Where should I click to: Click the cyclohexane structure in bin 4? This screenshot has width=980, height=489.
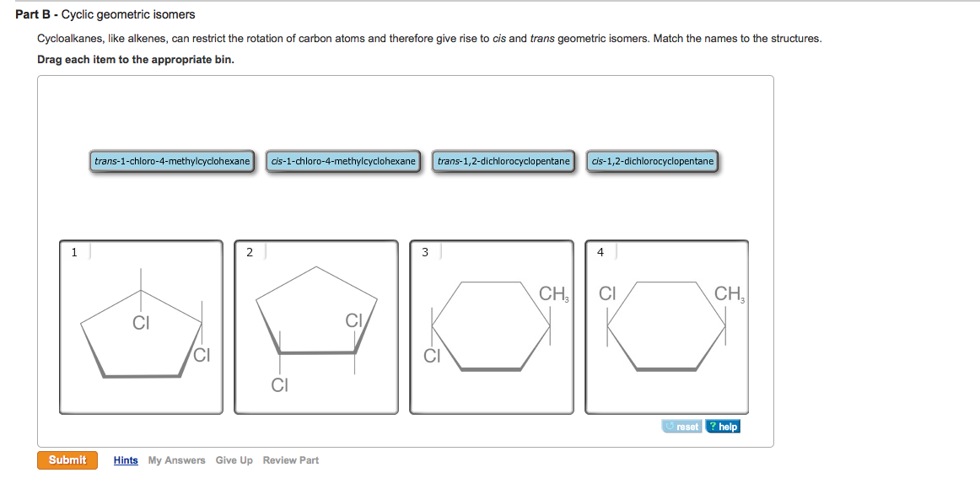666,329
